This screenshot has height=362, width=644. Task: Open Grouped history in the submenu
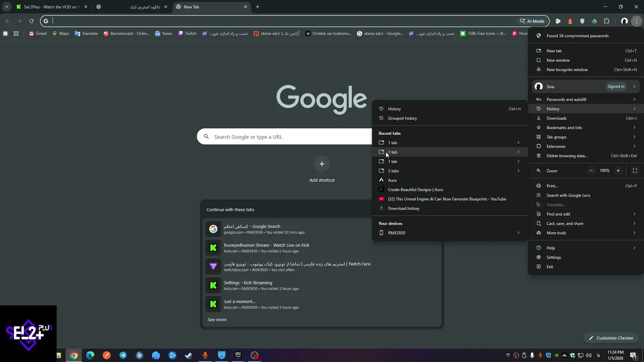click(449, 118)
